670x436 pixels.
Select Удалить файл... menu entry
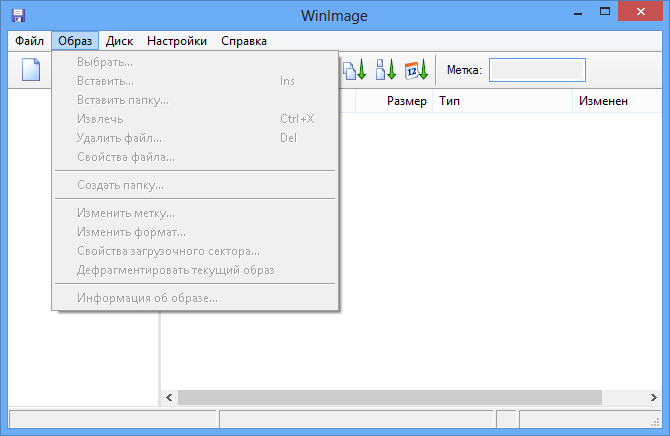tap(195, 138)
